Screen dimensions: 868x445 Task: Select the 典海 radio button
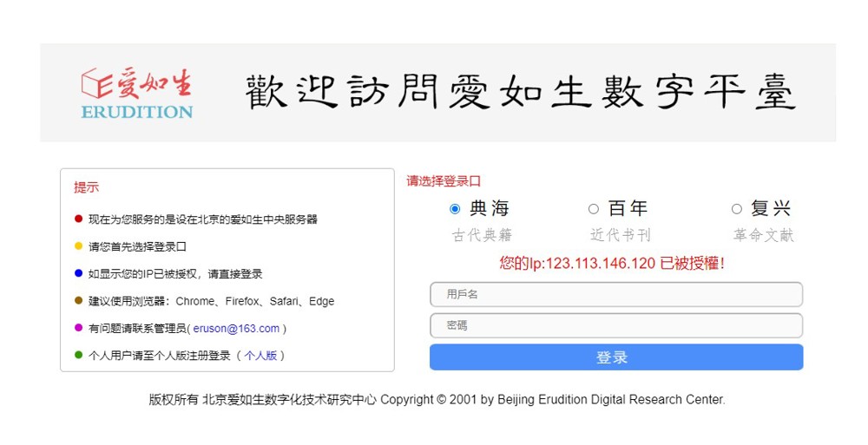456,209
